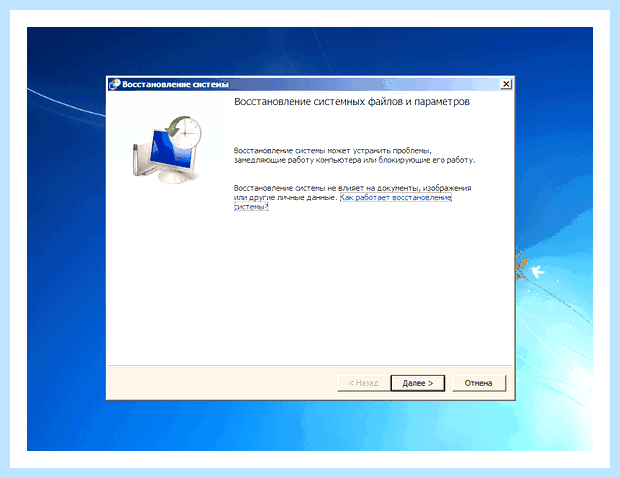Click the text 'Восстановление системы не влияет на документы'
Viewport: 620px width, 478px height.
325,188
